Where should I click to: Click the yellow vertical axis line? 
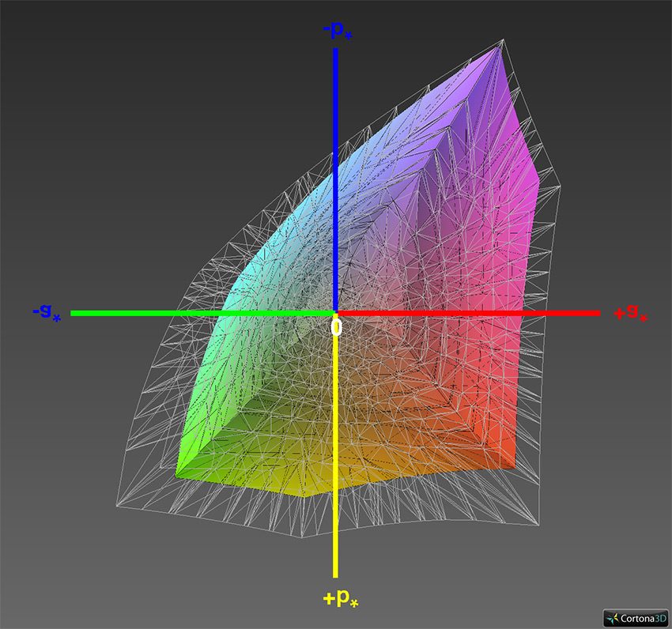click(335, 446)
